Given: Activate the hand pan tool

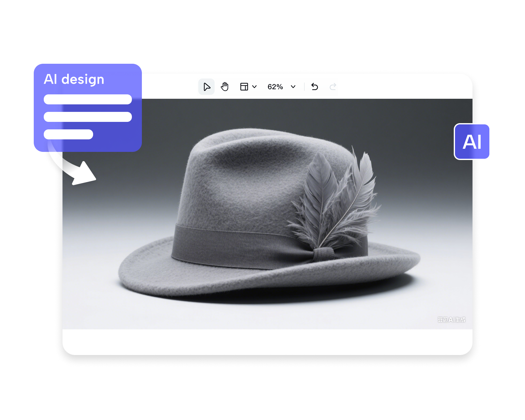Looking at the screenshot, I should click(x=225, y=87).
